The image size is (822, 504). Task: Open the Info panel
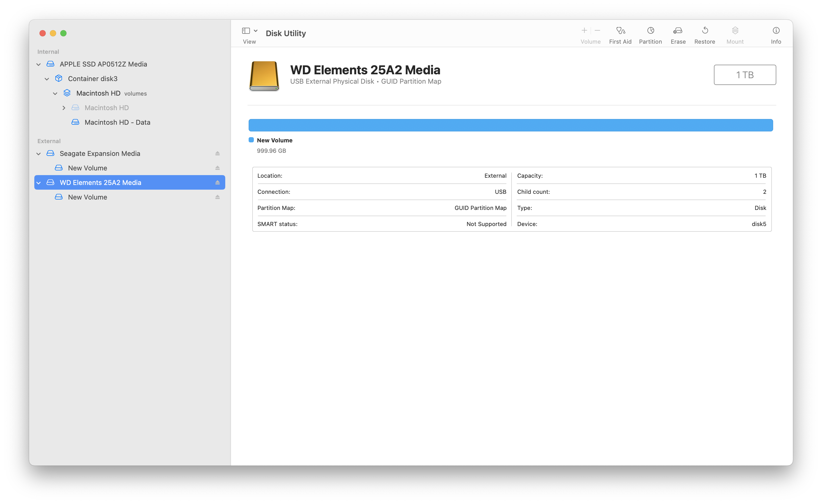click(776, 35)
